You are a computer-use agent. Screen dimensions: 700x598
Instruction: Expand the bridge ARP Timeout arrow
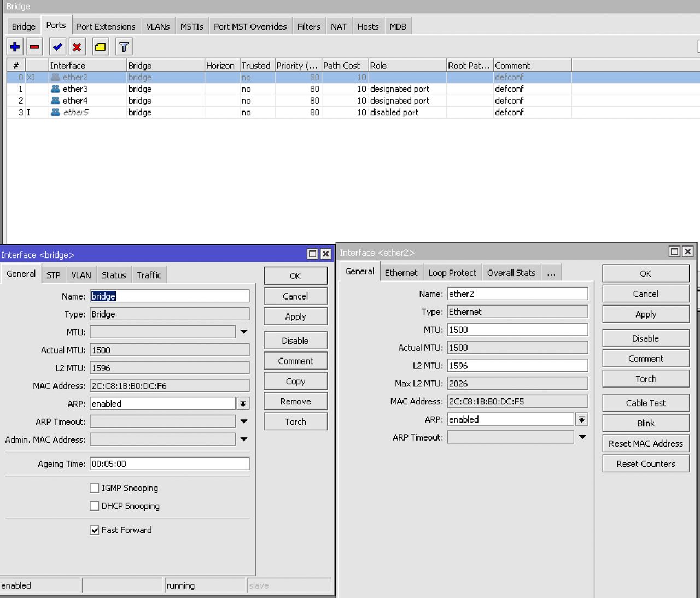pyautogui.click(x=244, y=421)
